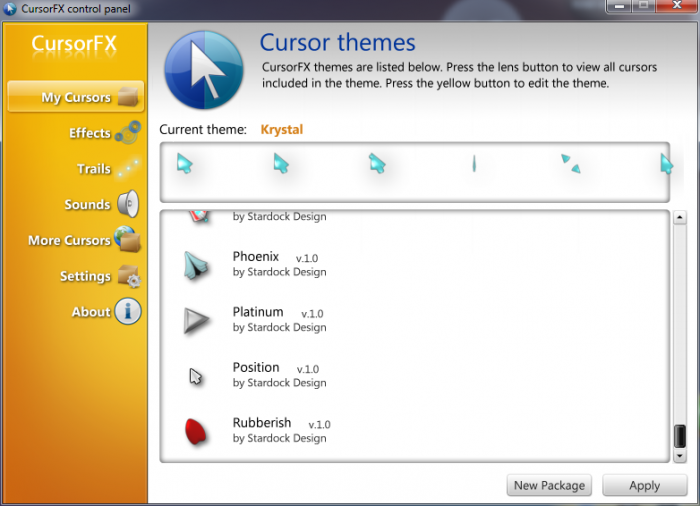Screen dimensions: 700x506
Task: Click the Position theme name
Action: (x=256, y=367)
